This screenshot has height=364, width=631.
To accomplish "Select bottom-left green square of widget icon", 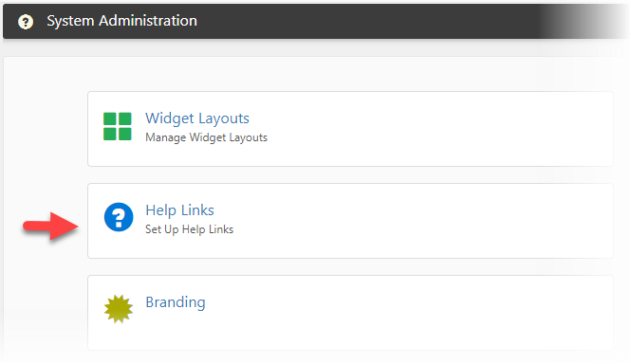I will (x=110, y=134).
